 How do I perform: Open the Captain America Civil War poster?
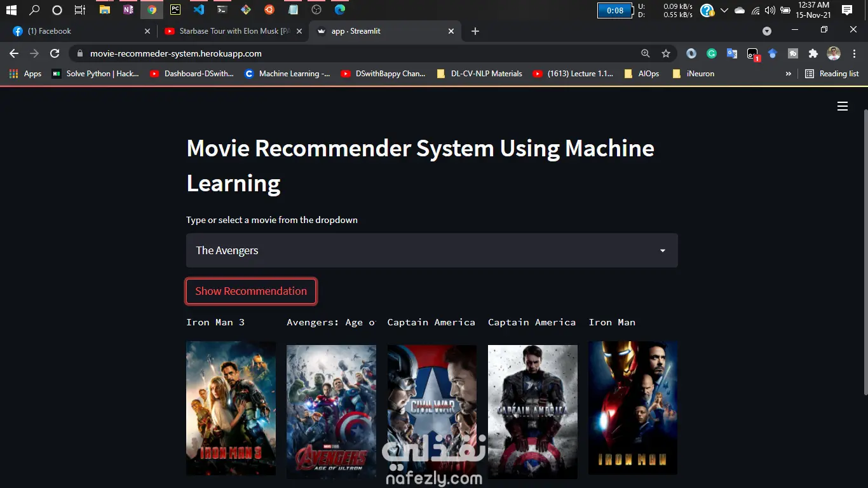pos(432,412)
